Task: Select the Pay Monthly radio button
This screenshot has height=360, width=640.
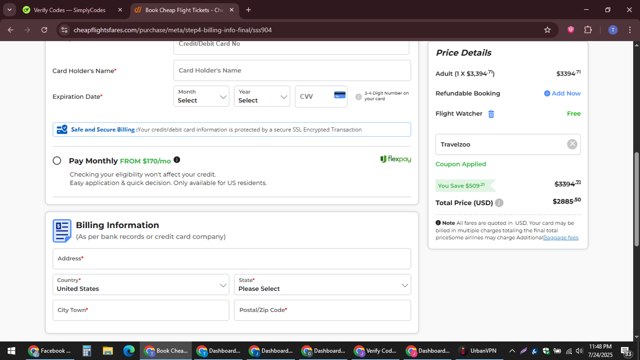Action: click(57, 161)
